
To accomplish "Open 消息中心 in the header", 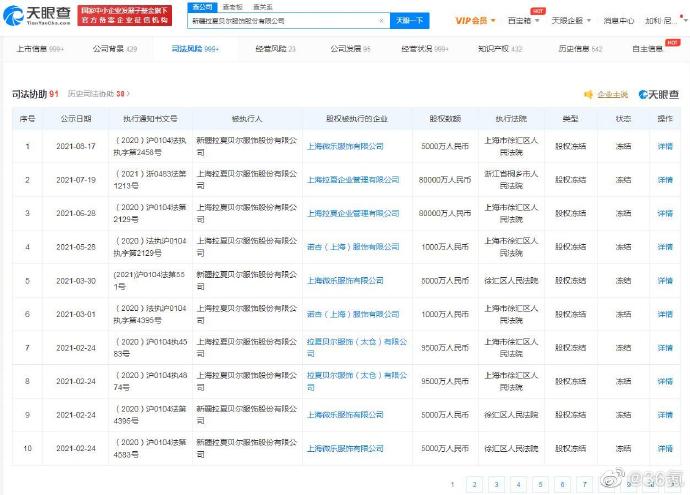I will (x=619, y=21).
